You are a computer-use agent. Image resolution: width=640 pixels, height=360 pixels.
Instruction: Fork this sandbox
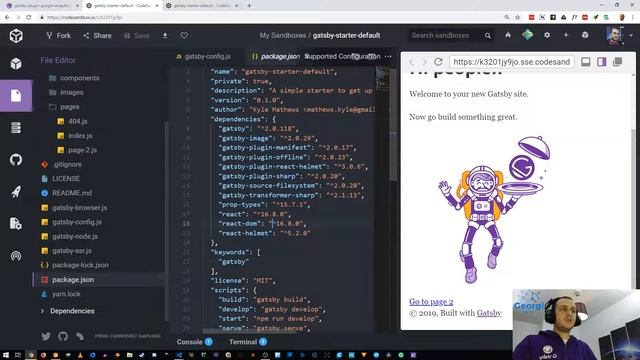58,36
